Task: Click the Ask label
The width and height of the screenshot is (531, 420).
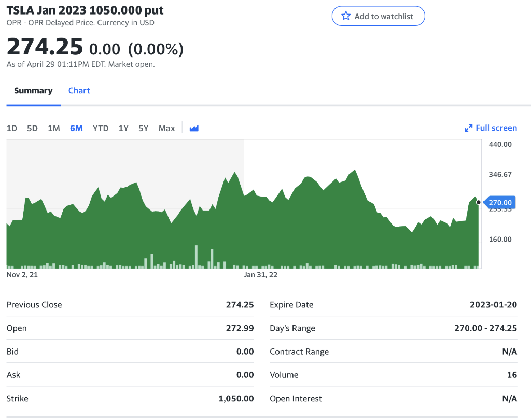Action: (13, 375)
